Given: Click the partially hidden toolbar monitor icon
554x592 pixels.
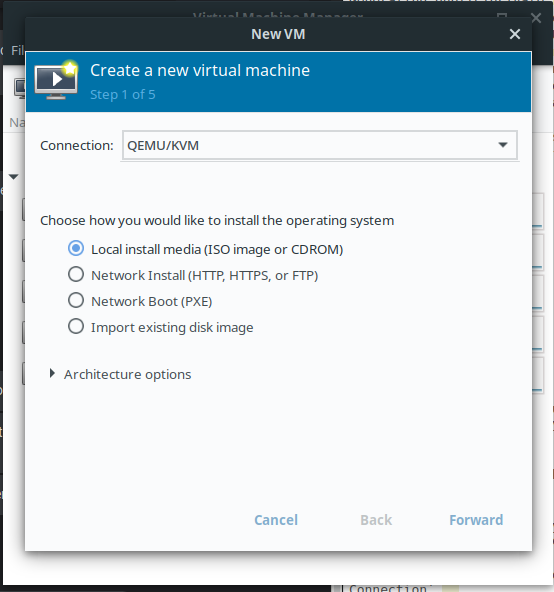Looking at the screenshot, I should pyautogui.click(x=20, y=88).
